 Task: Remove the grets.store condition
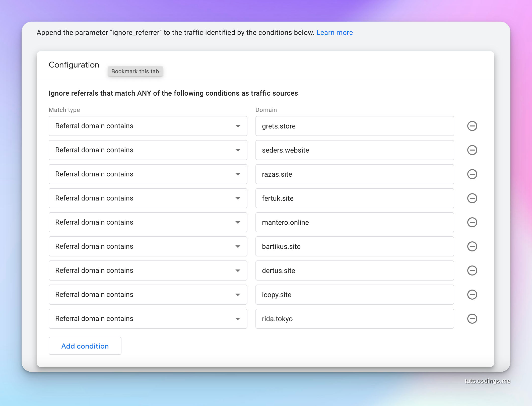coord(472,126)
